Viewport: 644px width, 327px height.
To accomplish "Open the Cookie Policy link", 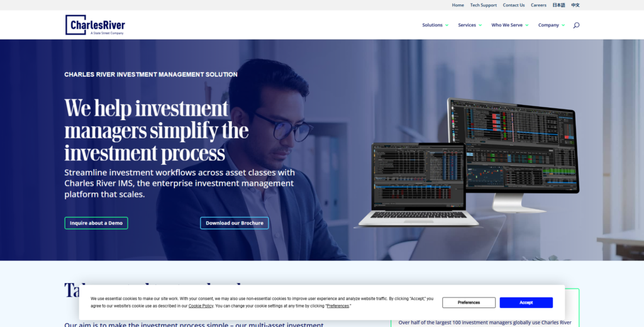I will pos(201,306).
